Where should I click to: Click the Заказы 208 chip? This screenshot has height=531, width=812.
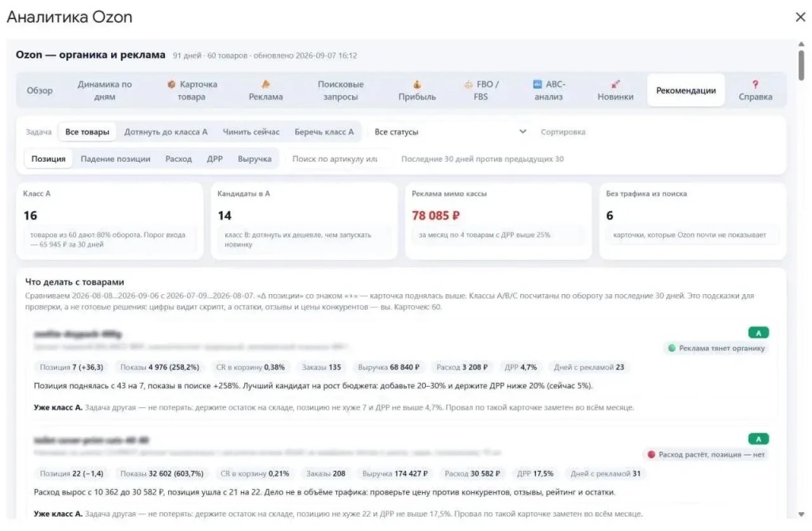tap(326, 474)
